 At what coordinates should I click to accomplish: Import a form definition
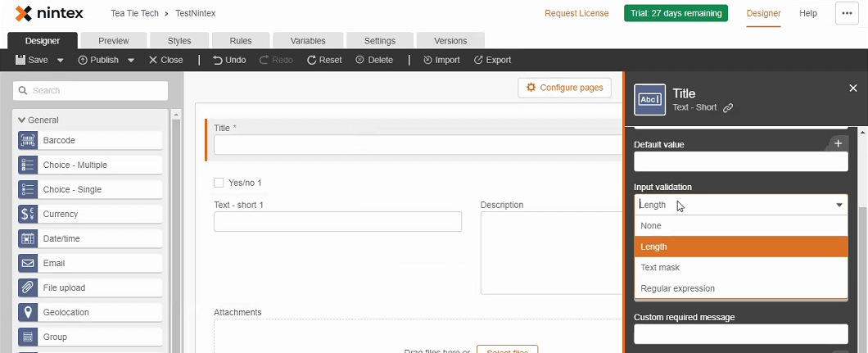point(441,60)
